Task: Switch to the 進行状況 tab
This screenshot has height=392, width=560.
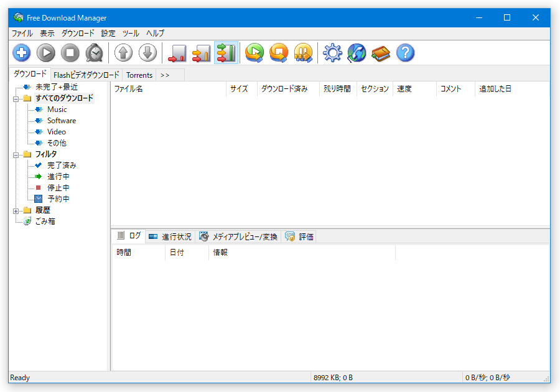Action: tap(170, 236)
